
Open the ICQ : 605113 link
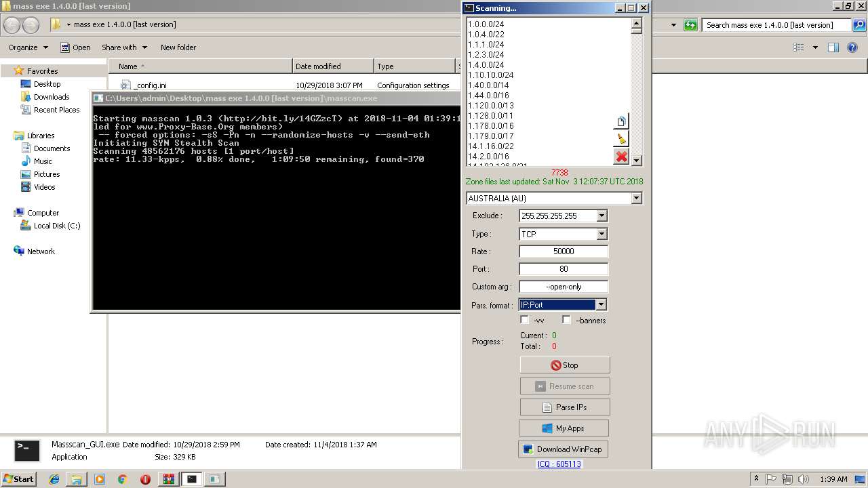(559, 464)
